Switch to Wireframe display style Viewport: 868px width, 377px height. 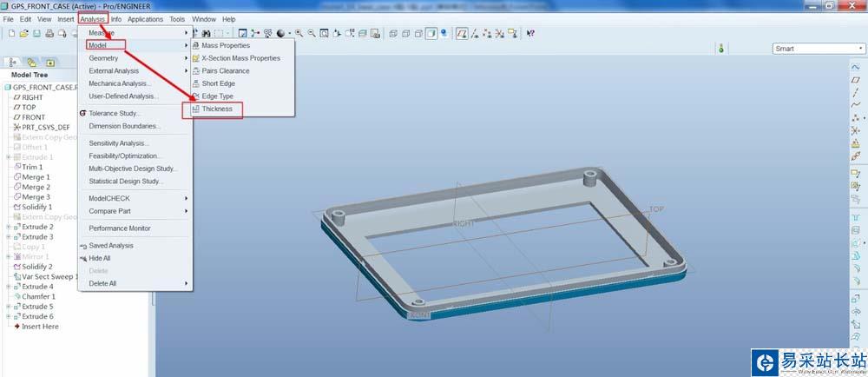click(x=393, y=33)
